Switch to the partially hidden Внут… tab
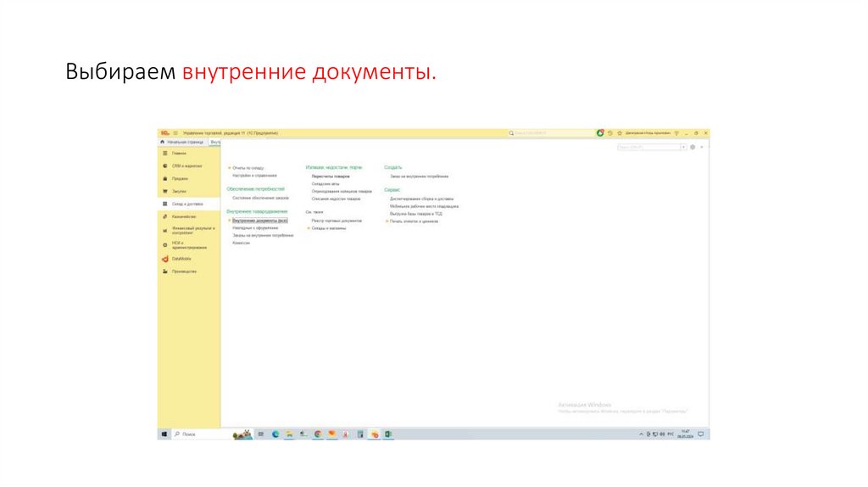This screenshot has width=868, height=487. [x=214, y=142]
